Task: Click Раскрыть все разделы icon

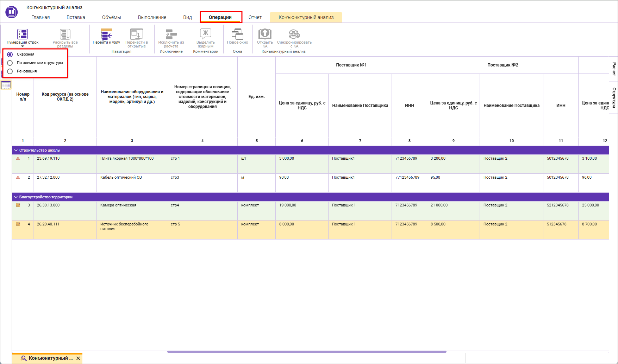Action: (x=65, y=34)
